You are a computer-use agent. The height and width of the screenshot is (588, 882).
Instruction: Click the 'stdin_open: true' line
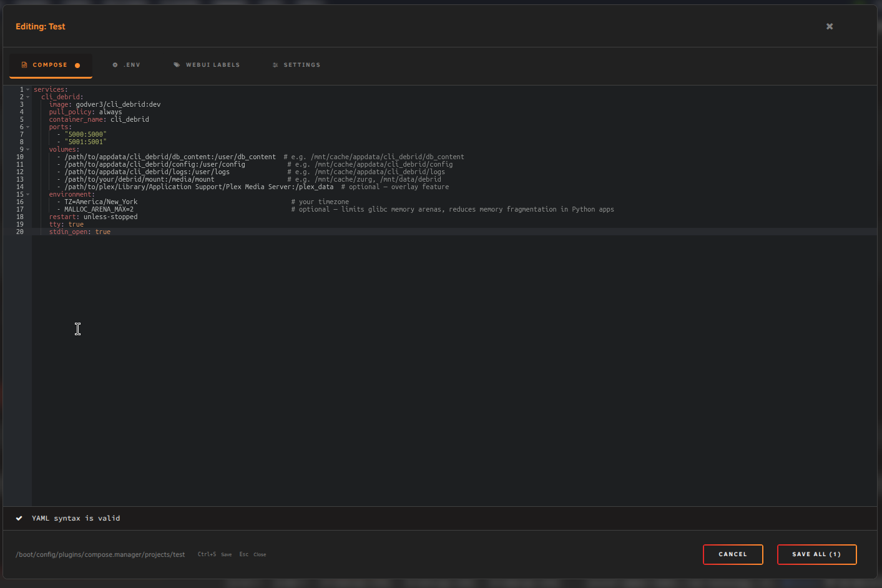tap(80, 232)
